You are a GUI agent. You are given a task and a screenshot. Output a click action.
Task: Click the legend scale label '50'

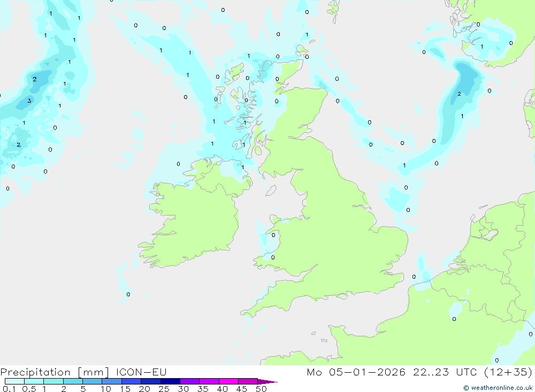[x=261, y=389]
